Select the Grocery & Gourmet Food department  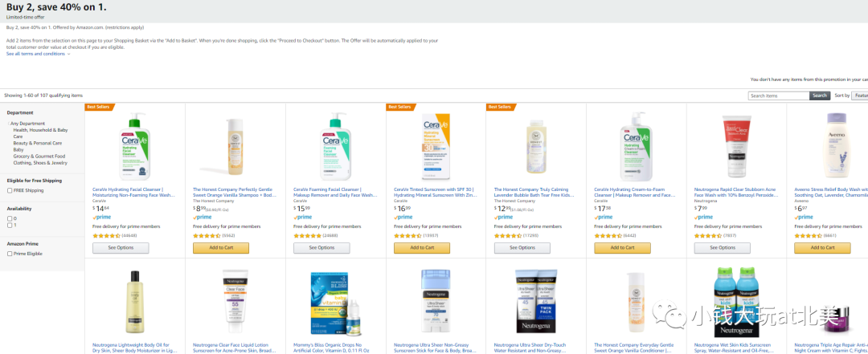[x=39, y=156]
